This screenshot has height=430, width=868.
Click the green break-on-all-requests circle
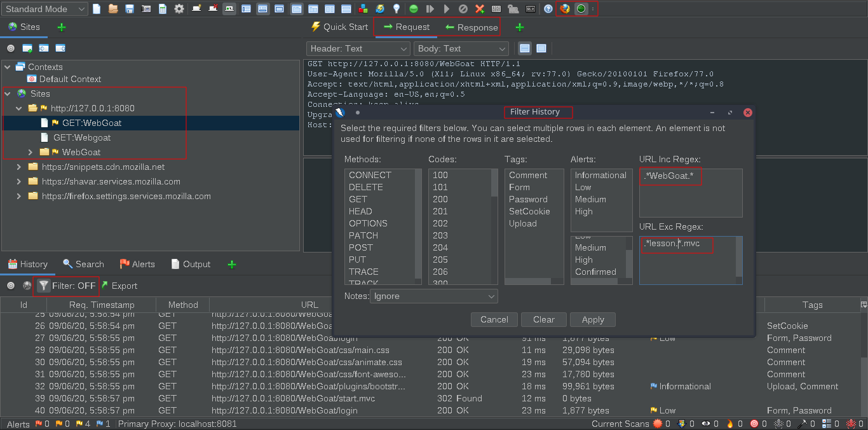click(x=414, y=9)
